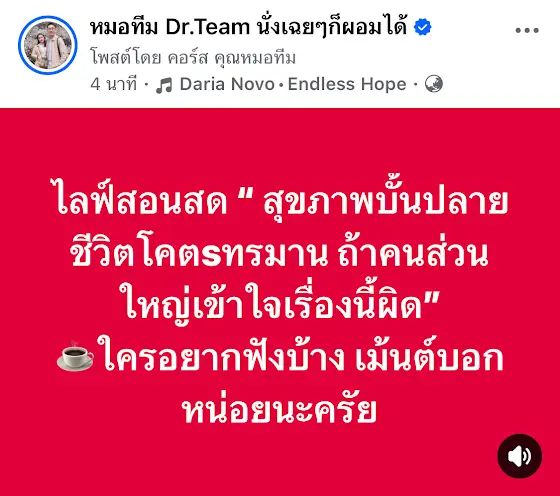
Task: Click the 'ชีวิตโคตรทรมาน' text line
Action: click(199, 254)
